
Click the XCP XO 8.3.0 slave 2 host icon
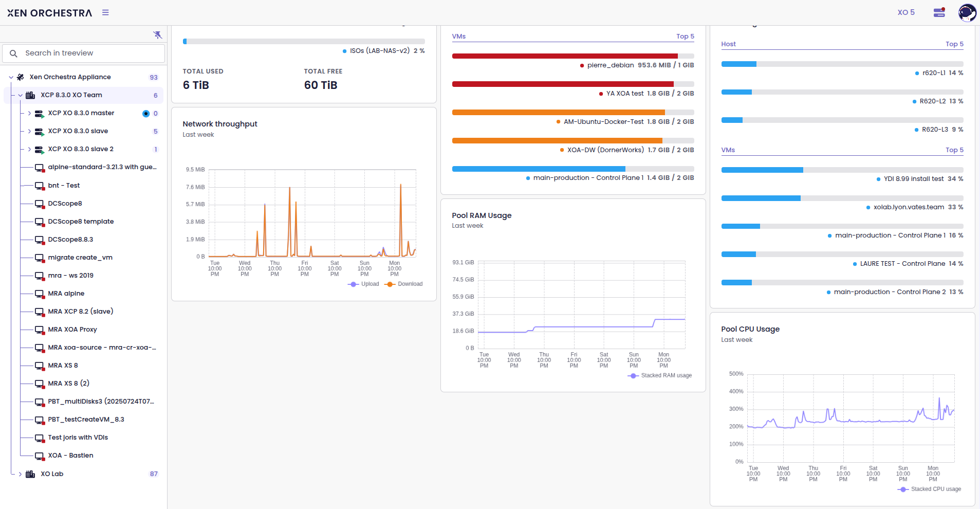pos(39,150)
